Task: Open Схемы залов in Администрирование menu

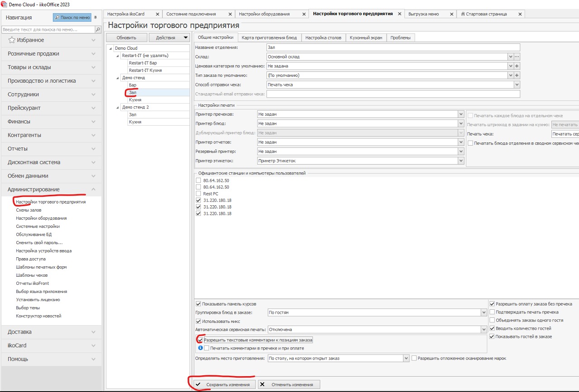Action: (x=28, y=210)
